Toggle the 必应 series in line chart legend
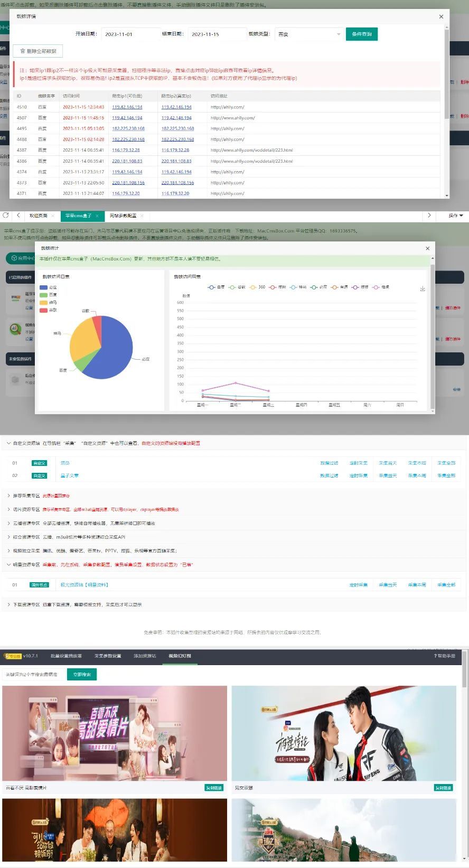469x868 pixels. (x=318, y=287)
